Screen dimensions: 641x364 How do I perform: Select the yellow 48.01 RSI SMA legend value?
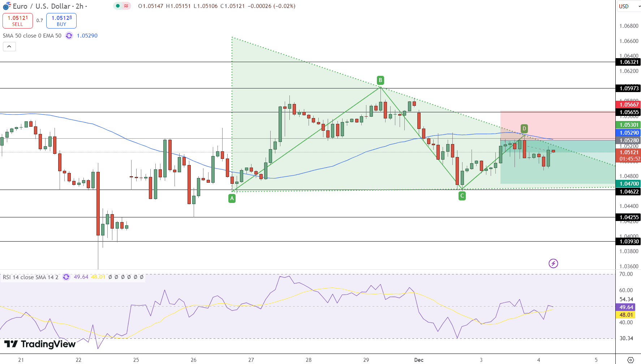[98, 277]
